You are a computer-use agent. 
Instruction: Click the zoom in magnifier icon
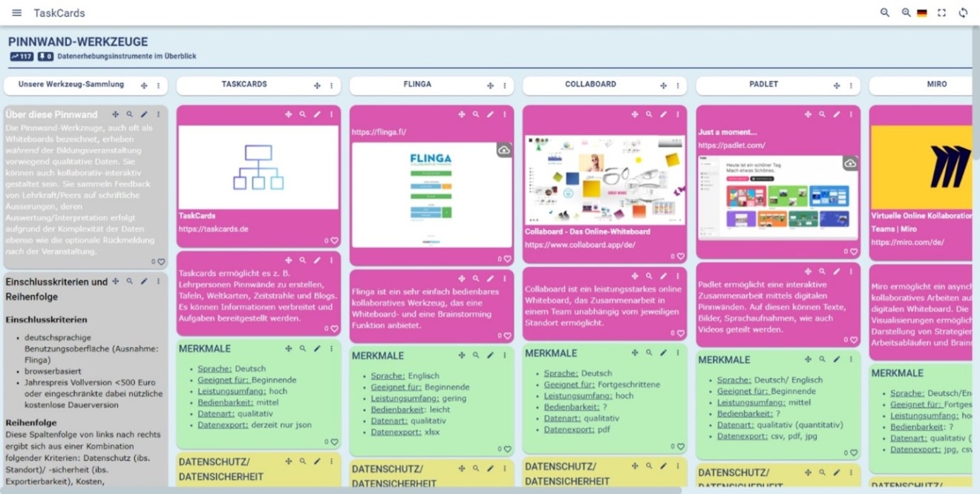(x=906, y=13)
